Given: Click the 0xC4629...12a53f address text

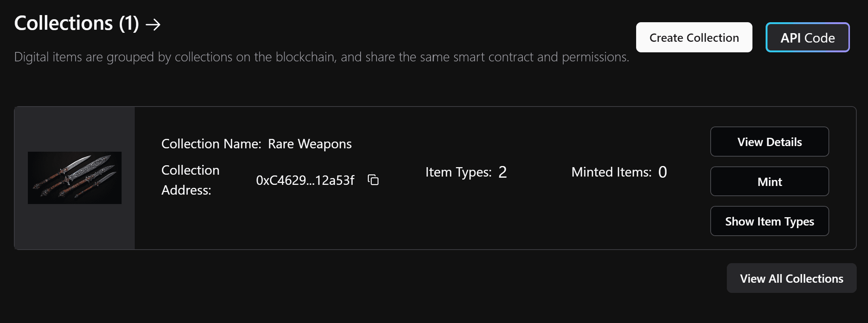Looking at the screenshot, I should click(x=305, y=180).
